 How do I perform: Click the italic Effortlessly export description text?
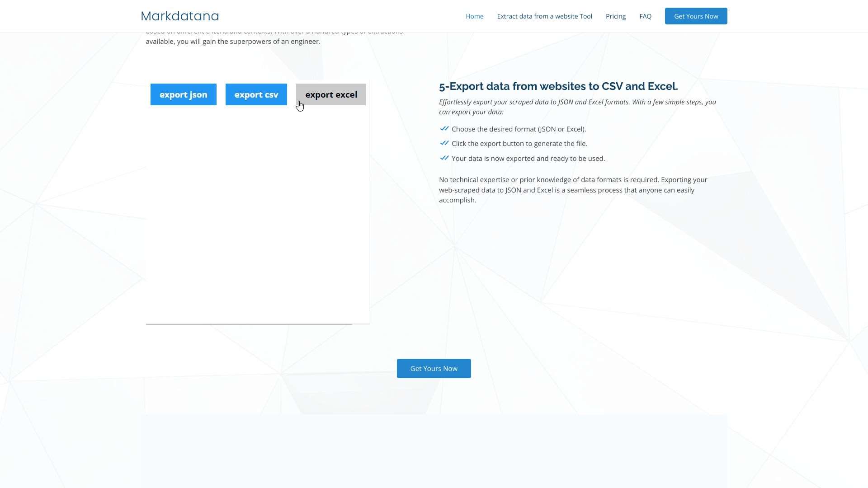coord(577,107)
